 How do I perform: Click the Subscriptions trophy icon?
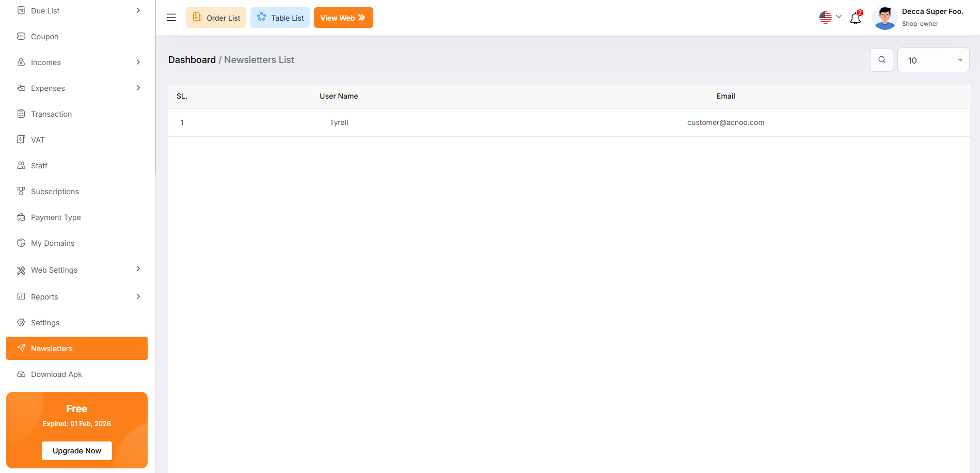pos(21,191)
